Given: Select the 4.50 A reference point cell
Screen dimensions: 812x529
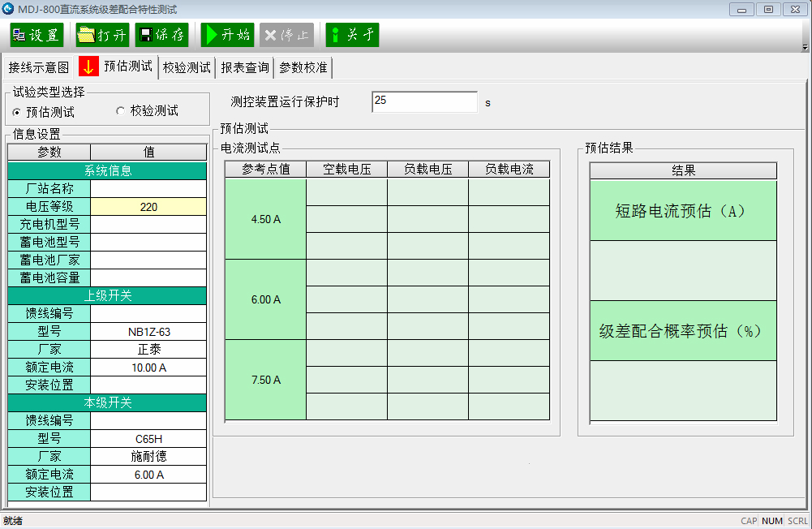Looking at the screenshot, I should click(266, 219).
